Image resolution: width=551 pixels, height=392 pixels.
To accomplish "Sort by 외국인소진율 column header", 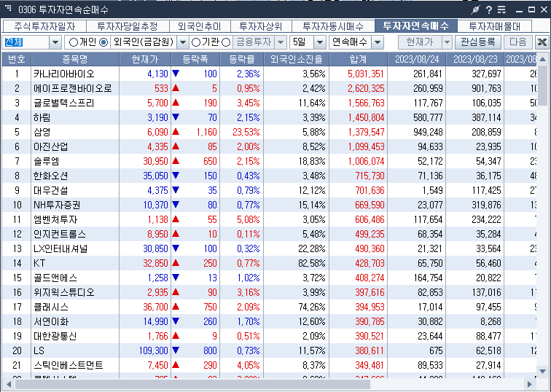I will (296, 59).
